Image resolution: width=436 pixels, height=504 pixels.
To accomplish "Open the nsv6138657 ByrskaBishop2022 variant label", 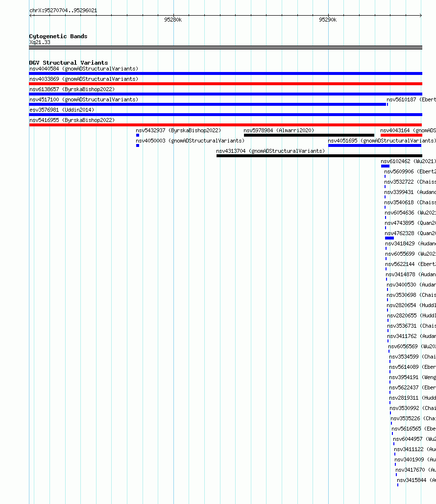I will (x=72, y=89).
